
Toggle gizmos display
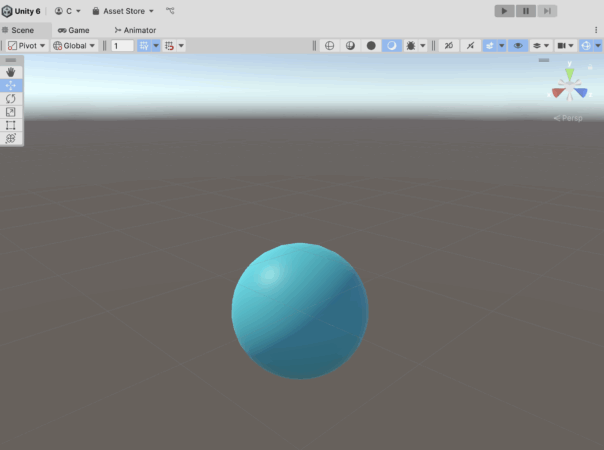tap(586, 45)
